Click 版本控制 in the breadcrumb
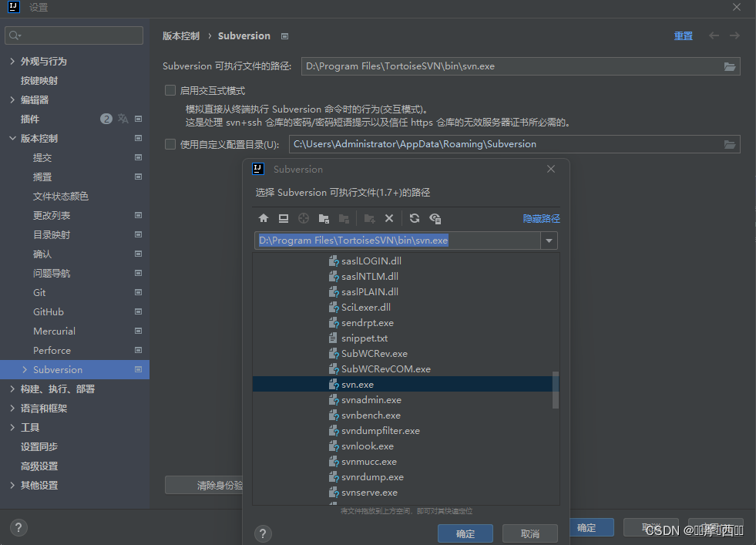 tap(181, 36)
